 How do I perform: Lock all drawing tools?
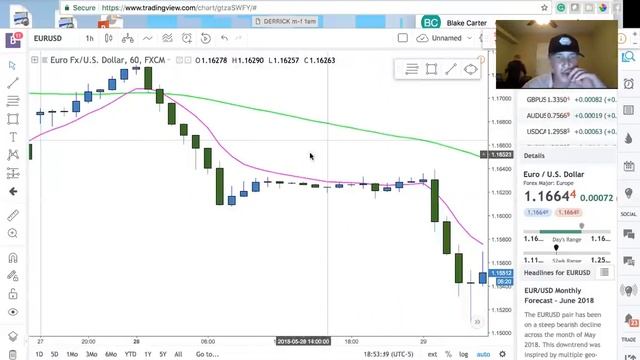pos(13,293)
